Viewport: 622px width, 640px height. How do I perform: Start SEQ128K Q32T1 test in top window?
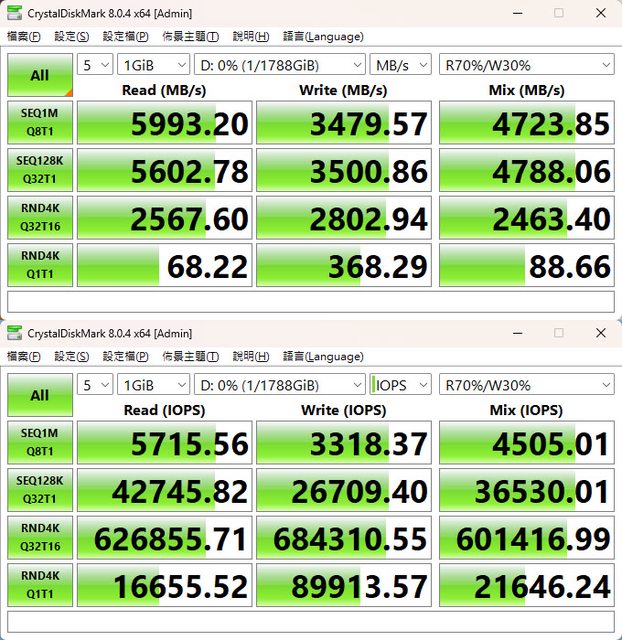point(39,171)
